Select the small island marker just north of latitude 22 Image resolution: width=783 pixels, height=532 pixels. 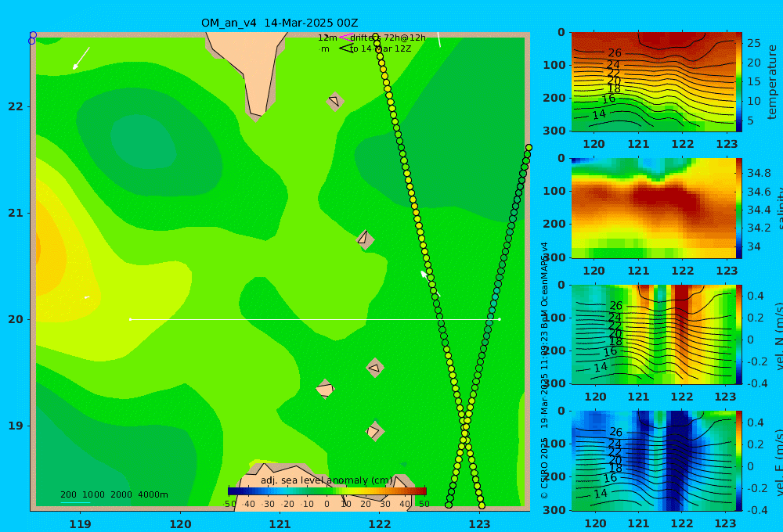click(x=335, y=101)
